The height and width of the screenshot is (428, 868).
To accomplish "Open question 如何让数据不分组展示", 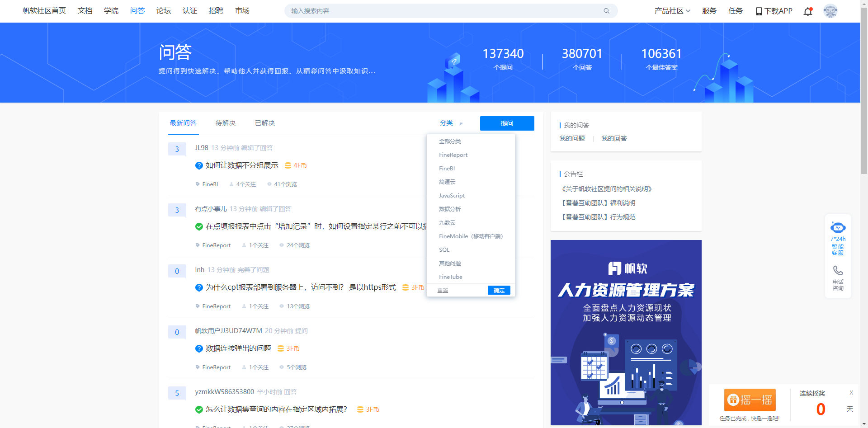I will pyautogui.click(x=242, y=165).
